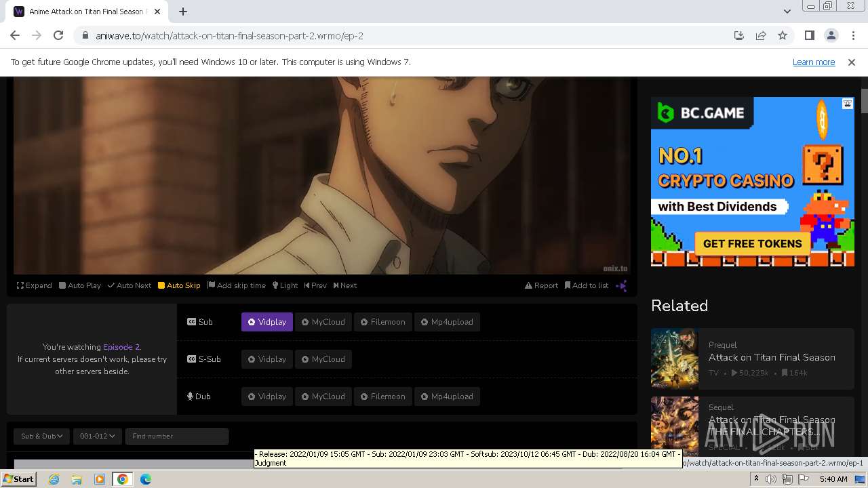Open Prequel Attack on Titan Final Season
This screenshot has width=868, height=488.
772,357
